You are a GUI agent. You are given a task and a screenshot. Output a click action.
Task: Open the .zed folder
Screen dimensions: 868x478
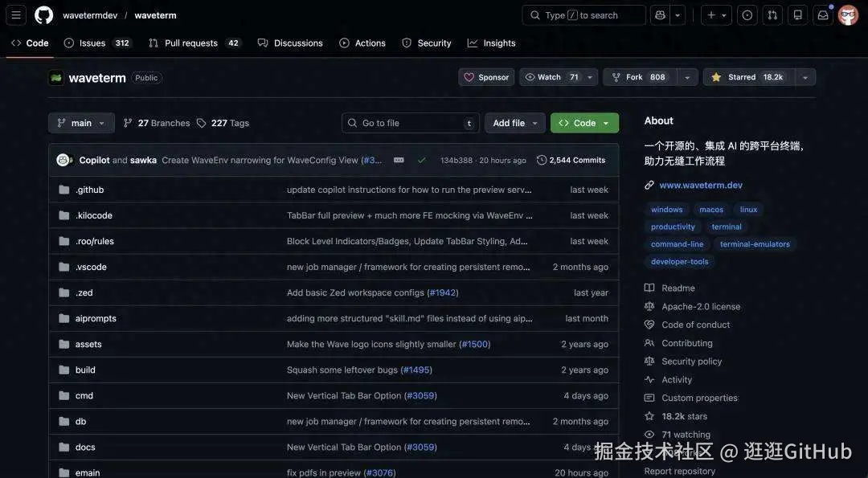(84, 292)
